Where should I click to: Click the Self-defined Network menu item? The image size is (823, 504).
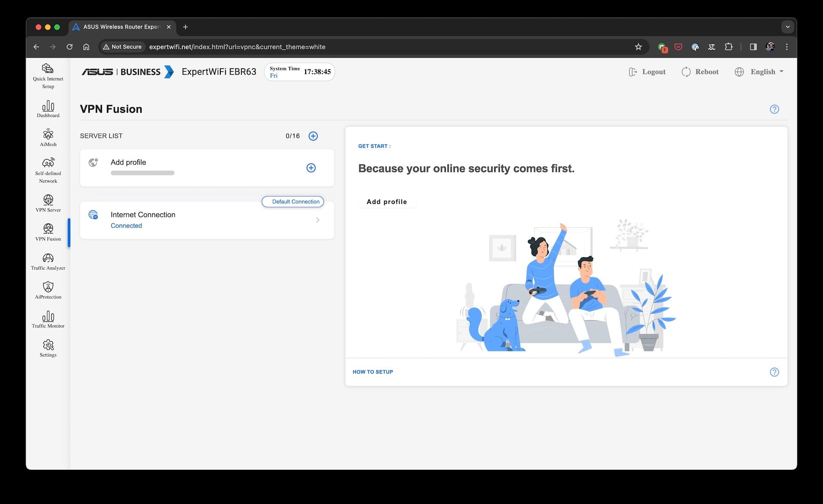(x=48, y=170)
